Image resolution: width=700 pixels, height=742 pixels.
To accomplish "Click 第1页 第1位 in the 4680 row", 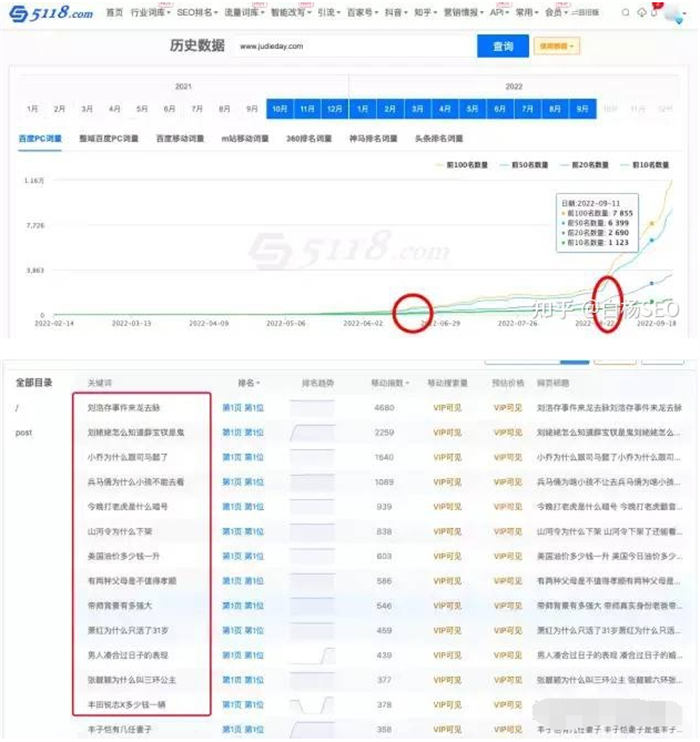I will pos(243,408).
